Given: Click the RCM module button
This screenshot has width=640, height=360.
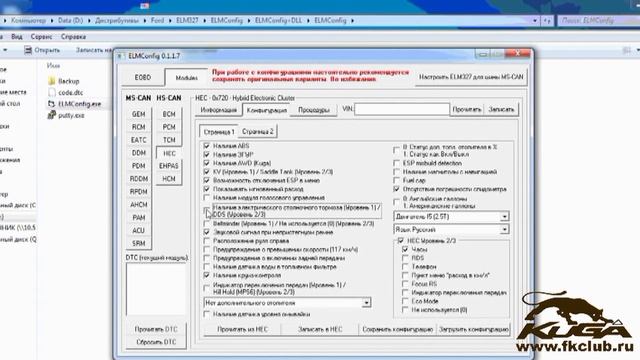Looking at the screenshot, I should point(138,127).
